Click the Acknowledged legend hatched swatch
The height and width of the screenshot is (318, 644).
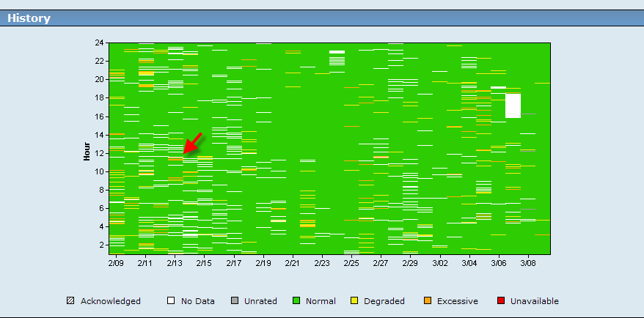pos(70,300)
